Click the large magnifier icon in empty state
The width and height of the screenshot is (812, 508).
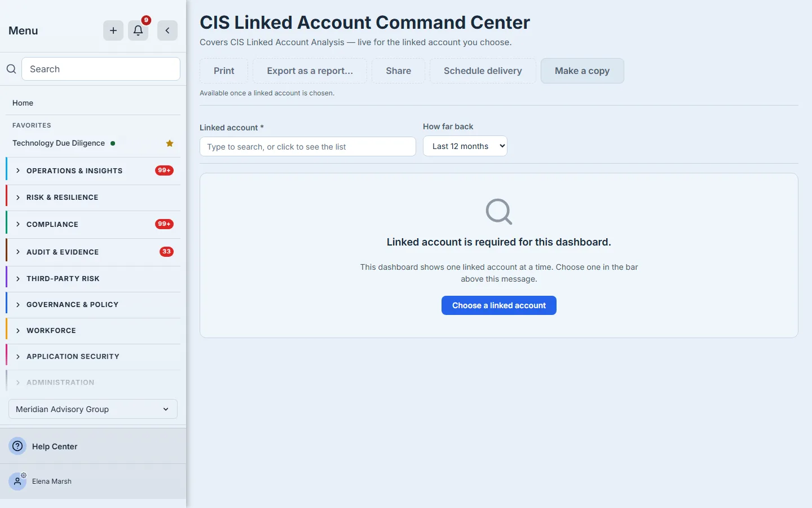click(499, 212)
